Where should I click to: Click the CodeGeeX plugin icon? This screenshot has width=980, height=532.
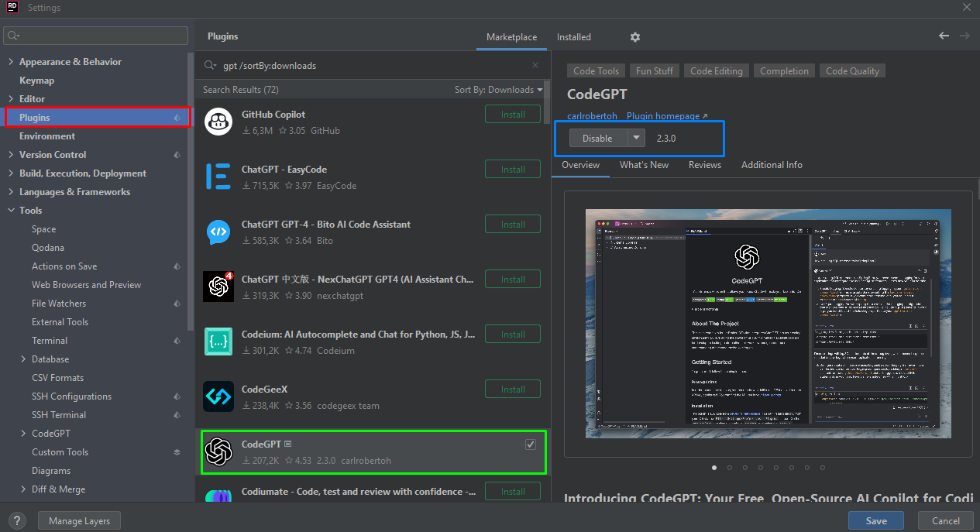pyautogui.click(x=218, y=396)
